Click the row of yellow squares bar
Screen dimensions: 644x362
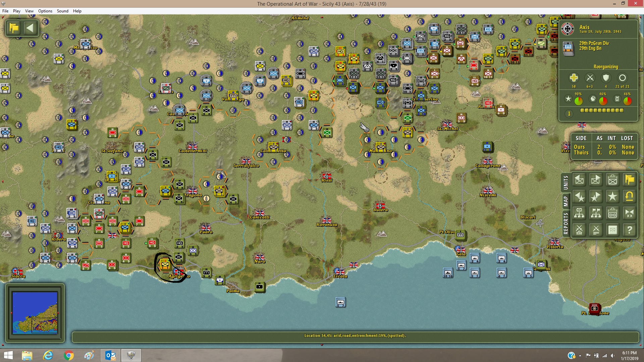tap(602, 110)
